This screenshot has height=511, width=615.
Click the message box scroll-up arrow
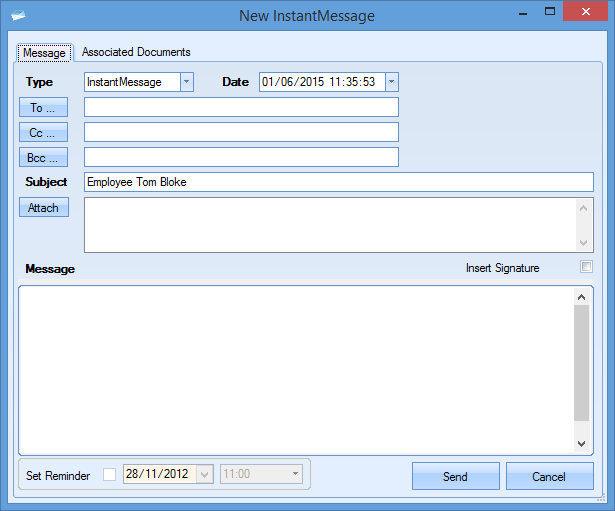click(x=581, y=297)
